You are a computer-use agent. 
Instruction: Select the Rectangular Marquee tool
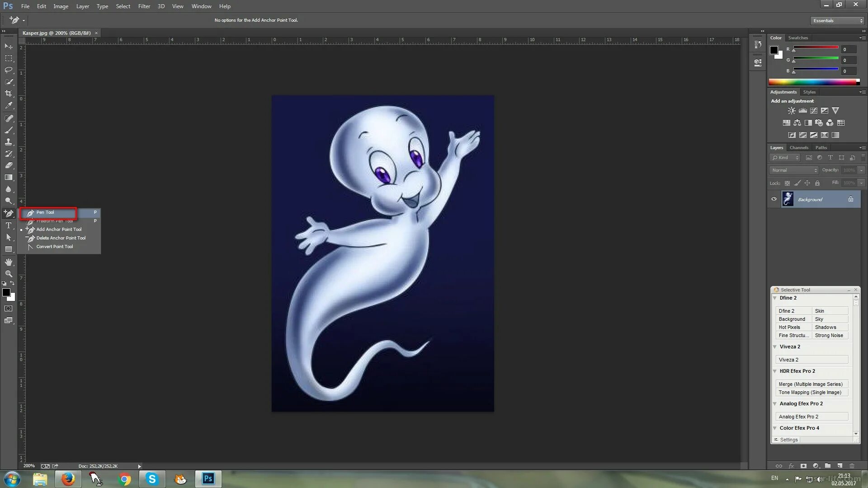click(9, 58)
